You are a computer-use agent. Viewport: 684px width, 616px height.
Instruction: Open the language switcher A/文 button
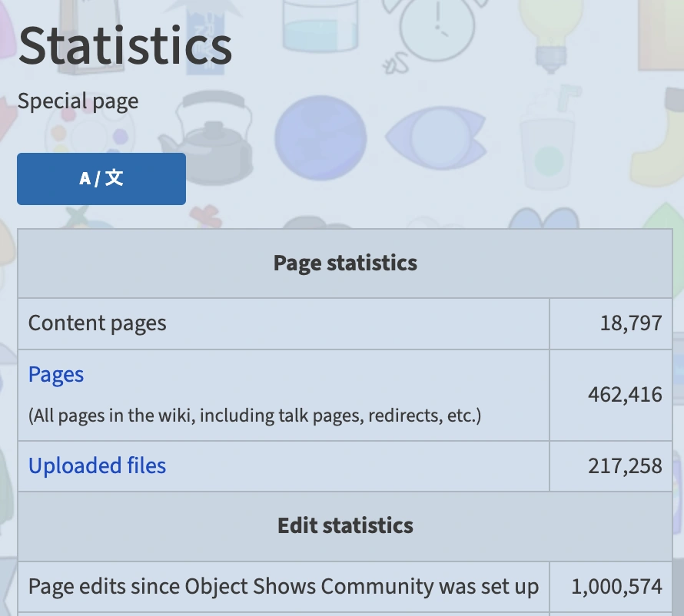(101, 179)
